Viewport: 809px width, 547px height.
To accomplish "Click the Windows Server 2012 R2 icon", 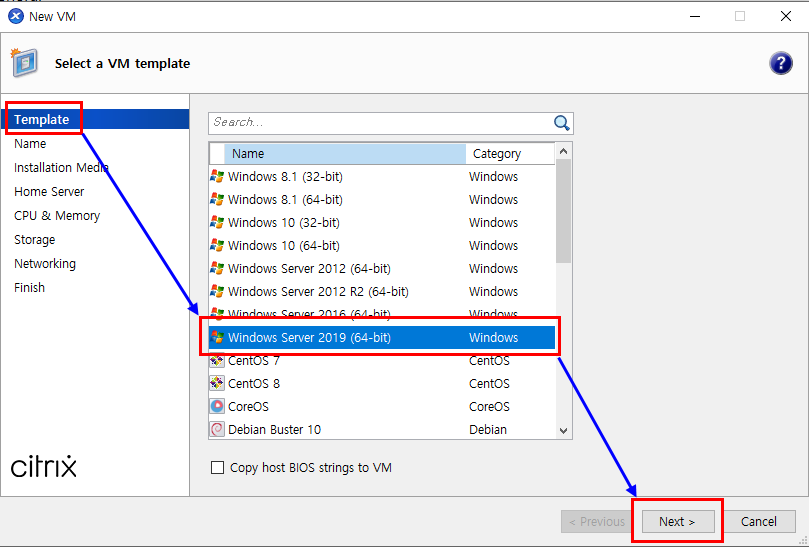I will coord(217,292).
